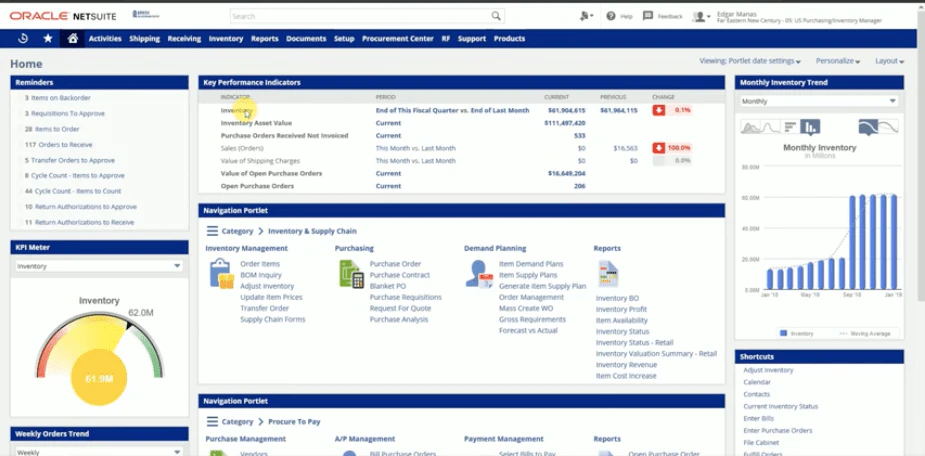Open the Enter Bills shortcut
925x456 pixels.
(759, 418)
